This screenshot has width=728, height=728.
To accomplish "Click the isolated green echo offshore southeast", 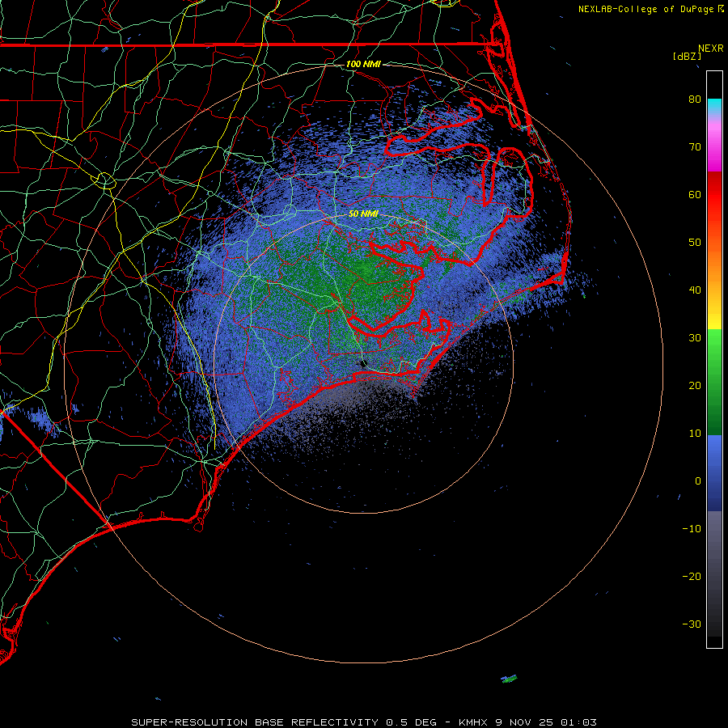I will click(509, 679).
